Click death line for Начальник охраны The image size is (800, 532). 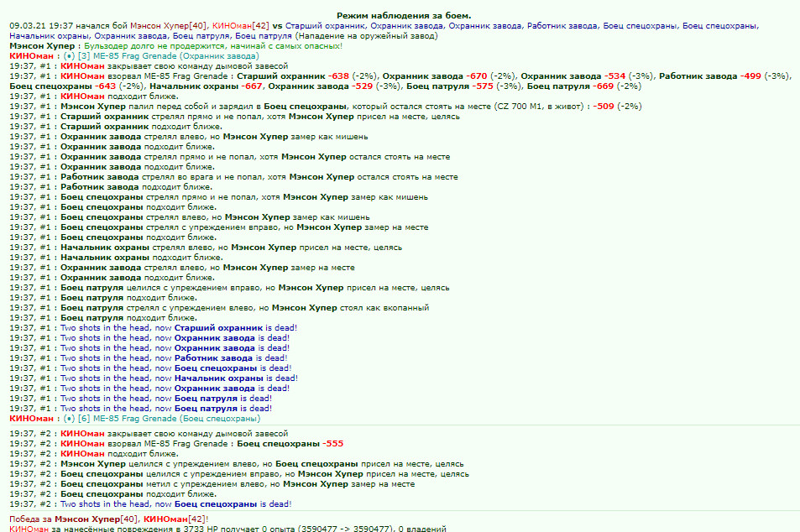click(154, 378)
